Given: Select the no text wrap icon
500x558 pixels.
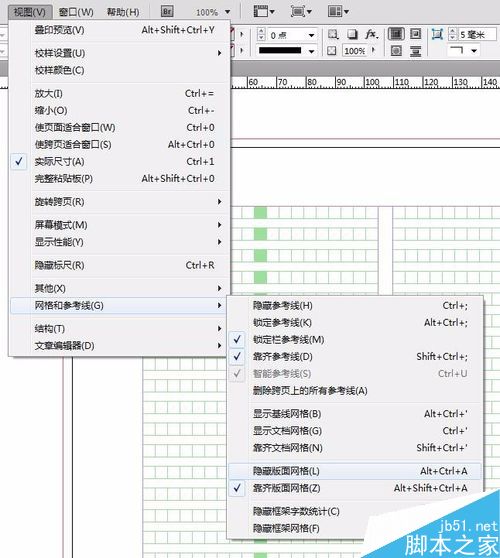Looking at the screenshot, I should pyautogui.click(x=396, y=34).
